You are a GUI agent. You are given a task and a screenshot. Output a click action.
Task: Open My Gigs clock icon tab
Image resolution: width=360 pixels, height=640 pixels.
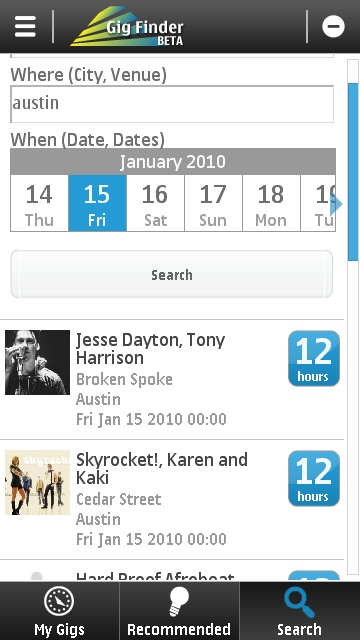tap(59, 611)
